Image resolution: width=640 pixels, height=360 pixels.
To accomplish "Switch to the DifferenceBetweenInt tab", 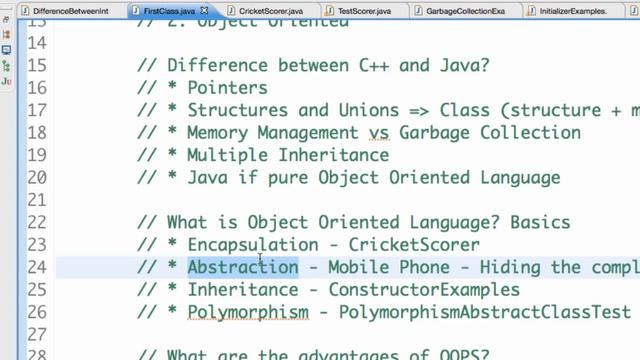I will coord(70,11).
